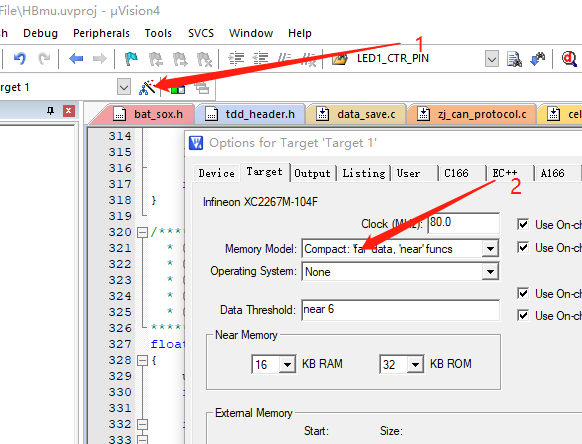Image resolution: width=582 pixels, height=444 pixels.
Task: Click the incremental find binoculars icon
Action: click(538, 59)
